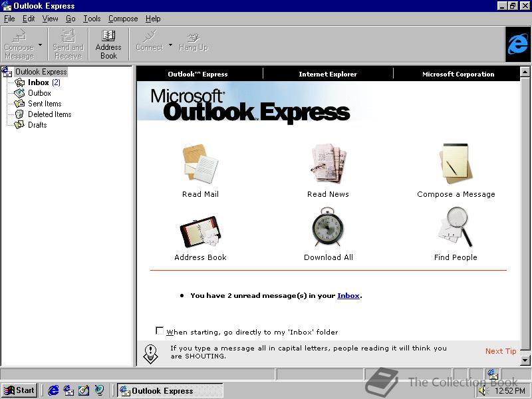
Task: Click the Outbox folder icon
Action: click(20, 93)
